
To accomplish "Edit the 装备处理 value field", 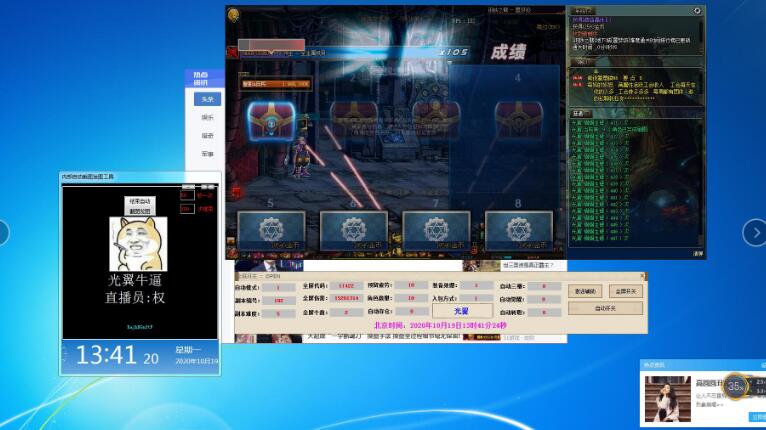I will (476, 285).
